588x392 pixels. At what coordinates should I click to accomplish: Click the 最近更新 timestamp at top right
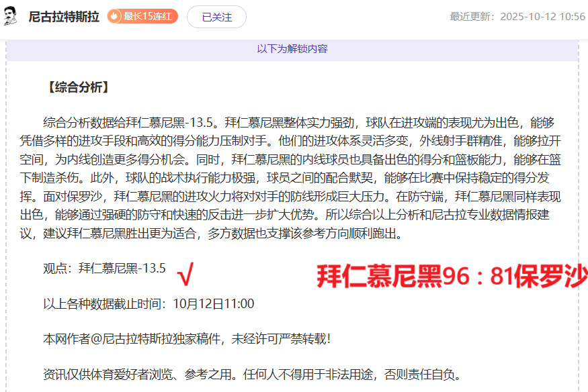517,17
